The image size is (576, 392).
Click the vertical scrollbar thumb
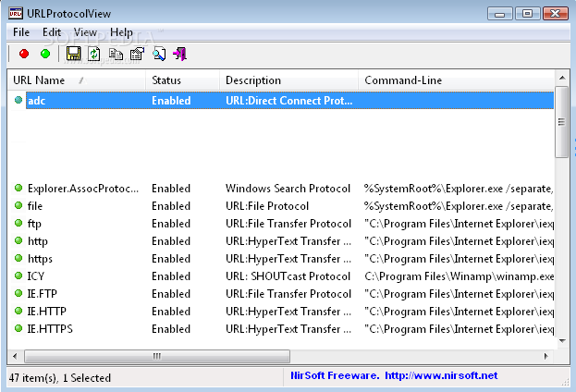(562, 122)
